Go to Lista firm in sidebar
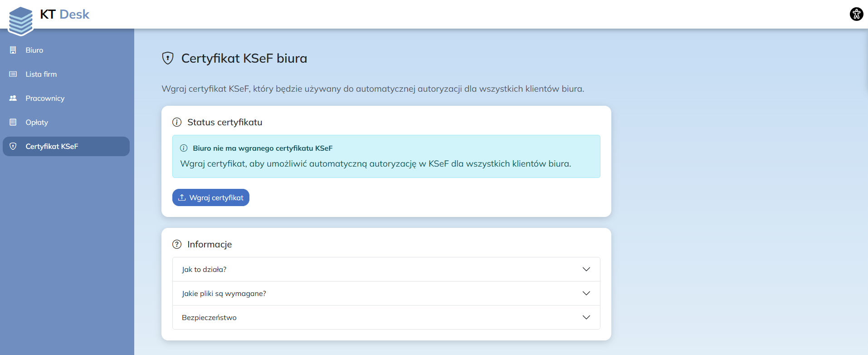This screenshot has width=868, height=355. tap(41, 74)
